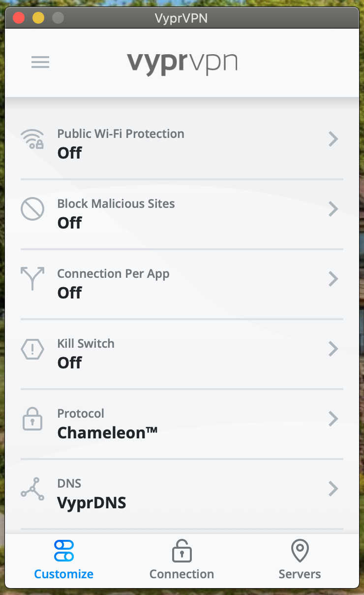The image size is (364, 595).
Task: Expand the Kill Switch chevron
Action: coord(334,349)
